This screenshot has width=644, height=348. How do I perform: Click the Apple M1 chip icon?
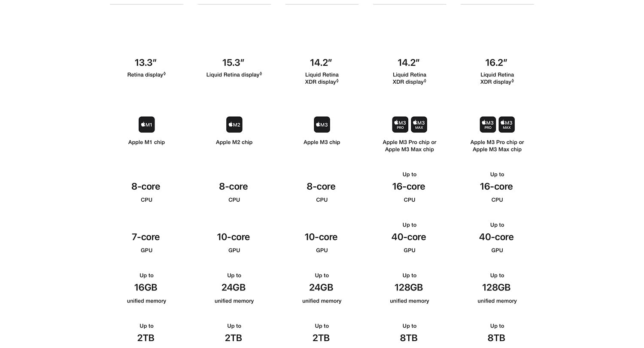click(146, 124)
